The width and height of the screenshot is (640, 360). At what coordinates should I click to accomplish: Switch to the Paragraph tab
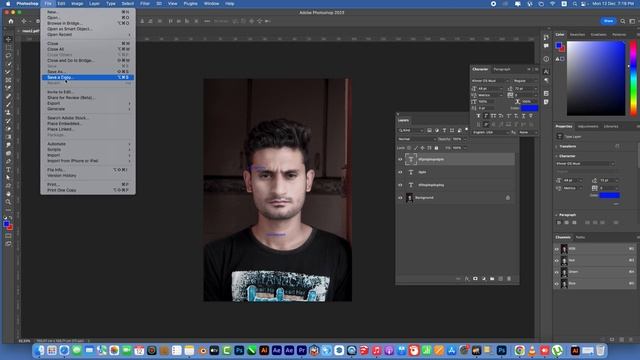click(x=502, y=69)
